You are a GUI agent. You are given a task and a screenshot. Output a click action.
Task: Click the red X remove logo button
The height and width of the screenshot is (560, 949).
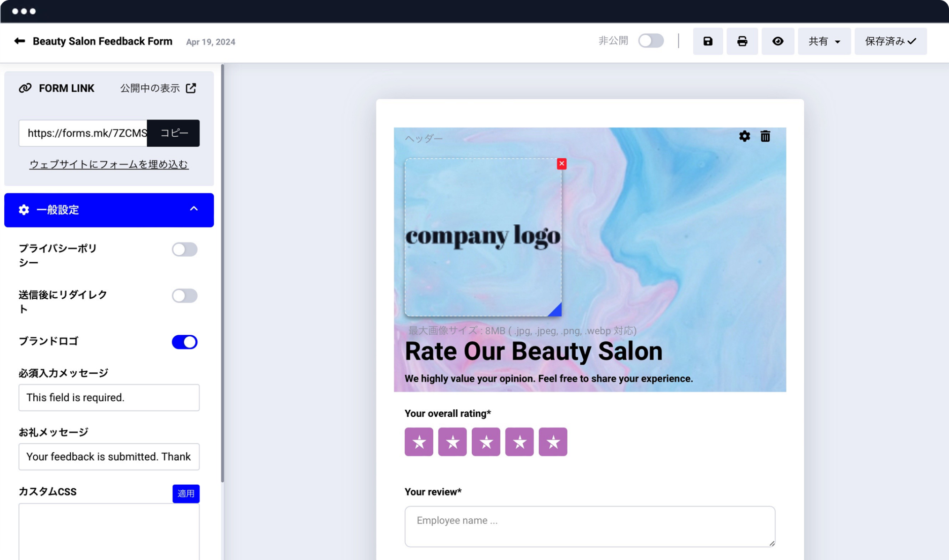(562, 164)
